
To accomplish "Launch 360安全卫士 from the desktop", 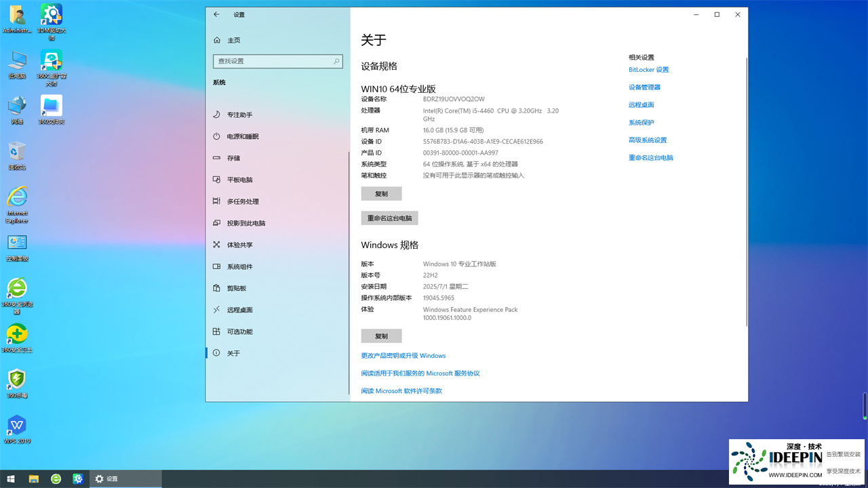I will click(17, 337).
